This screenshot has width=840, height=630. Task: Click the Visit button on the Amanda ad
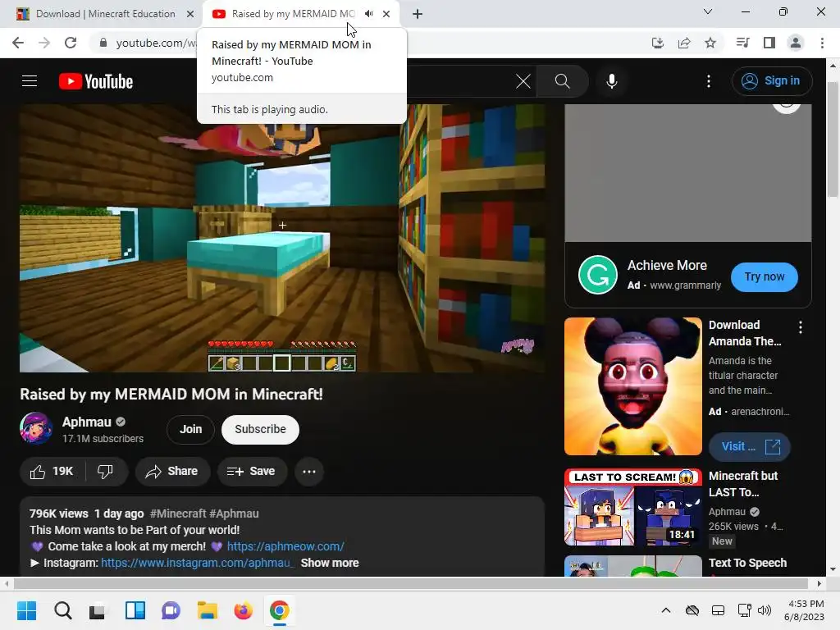click(750, 447)
